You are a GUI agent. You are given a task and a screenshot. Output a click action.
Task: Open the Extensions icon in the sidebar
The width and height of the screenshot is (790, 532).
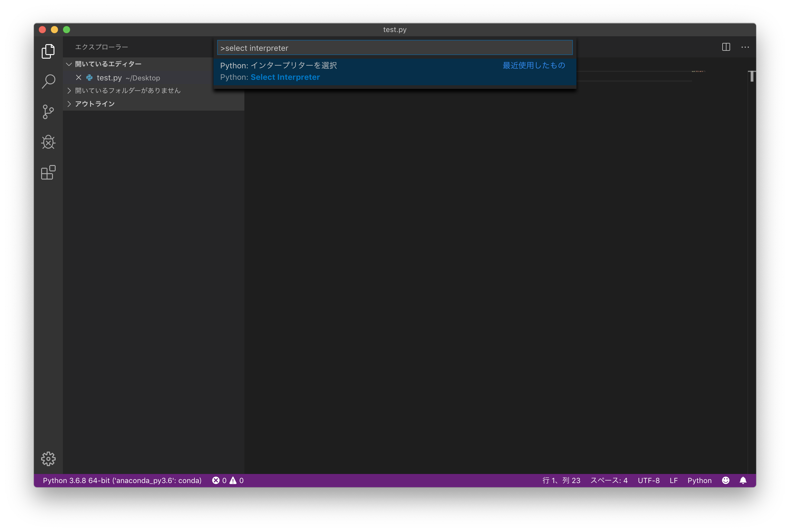[48, 172]
